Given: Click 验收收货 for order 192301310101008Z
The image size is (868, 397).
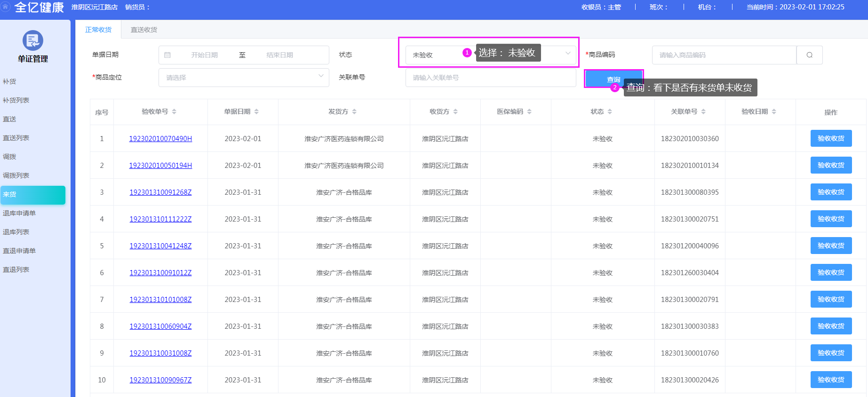Looking at the screenshot, I should pos(831,299).
